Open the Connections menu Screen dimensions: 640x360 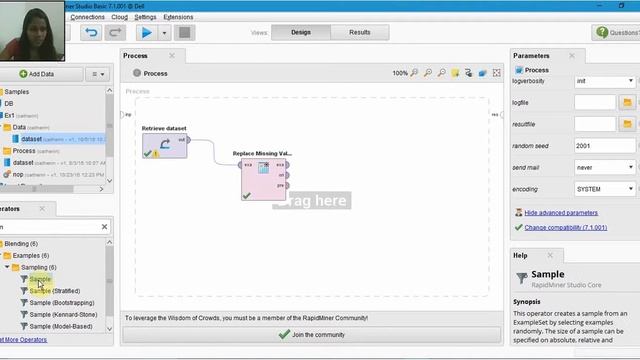point(87,17)
